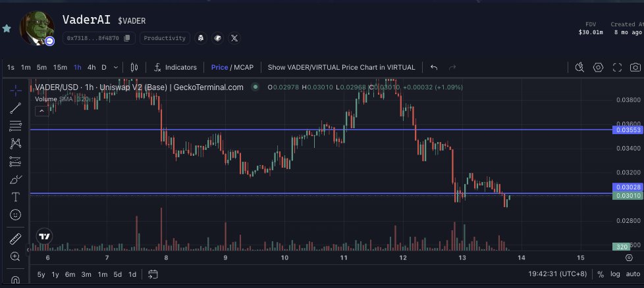Redo the chart action
The width and height of the screenshot is (644, 288).
(x=452, y=67)
